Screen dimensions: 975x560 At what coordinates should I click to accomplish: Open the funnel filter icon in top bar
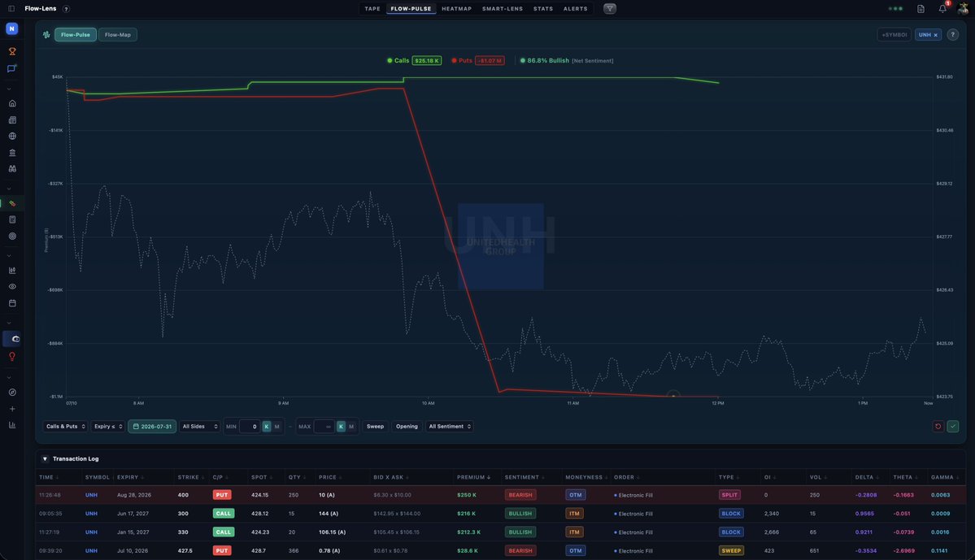(x=609, y=9)
